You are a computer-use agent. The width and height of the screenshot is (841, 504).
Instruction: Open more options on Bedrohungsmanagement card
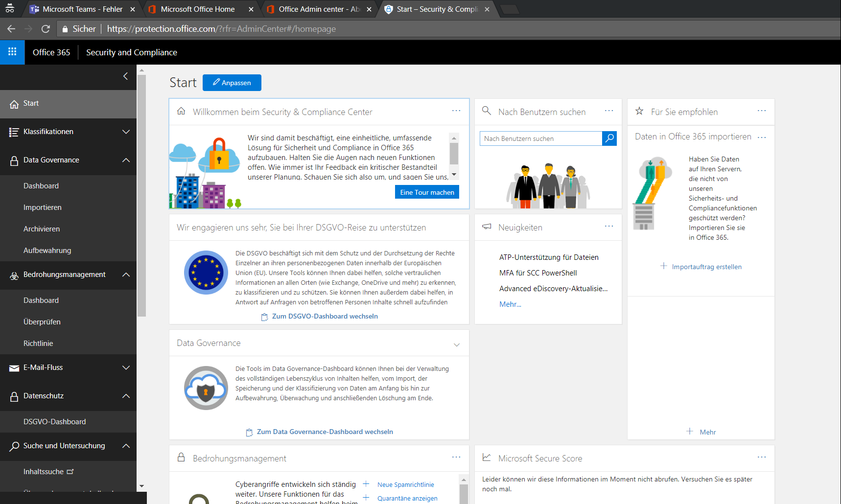456,458
